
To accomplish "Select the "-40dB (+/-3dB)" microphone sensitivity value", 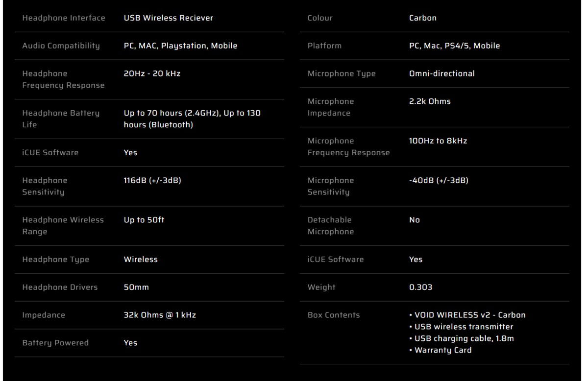I will (x=439, y=180).
